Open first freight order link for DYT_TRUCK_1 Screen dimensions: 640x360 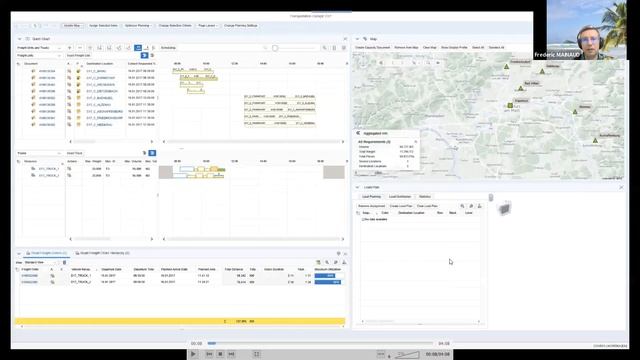point(29,276)
